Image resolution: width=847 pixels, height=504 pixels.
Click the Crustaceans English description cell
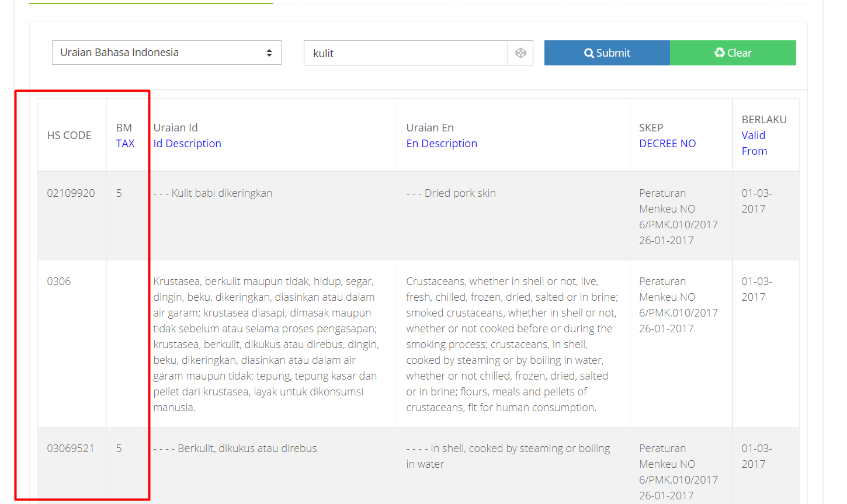[x=512, y=344]
